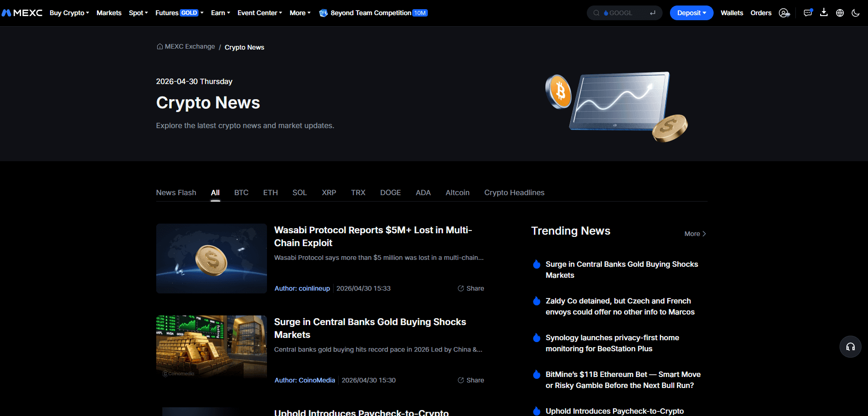Click MEXC Exchange breadcrumb link
This screenshot has height=416, width=868.
(190, 46)
